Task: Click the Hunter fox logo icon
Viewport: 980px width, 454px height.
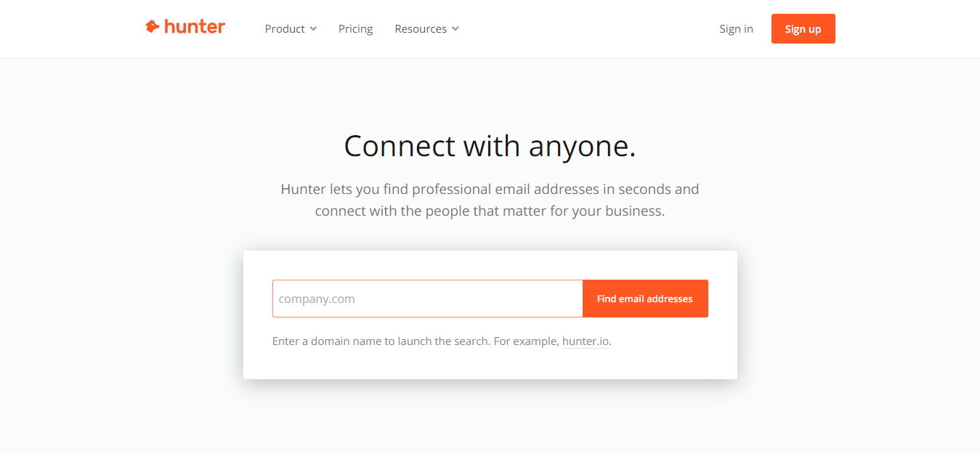Action: click(x=152, y=27)
